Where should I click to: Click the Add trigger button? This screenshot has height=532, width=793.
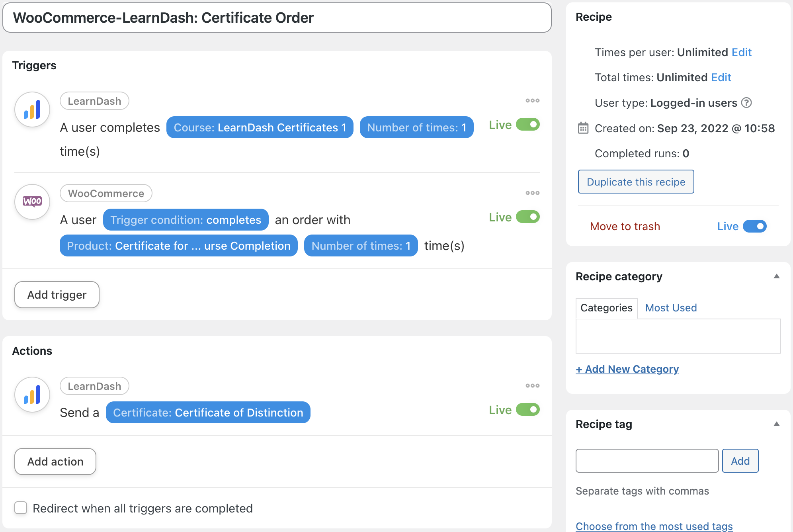pos(57,295)
